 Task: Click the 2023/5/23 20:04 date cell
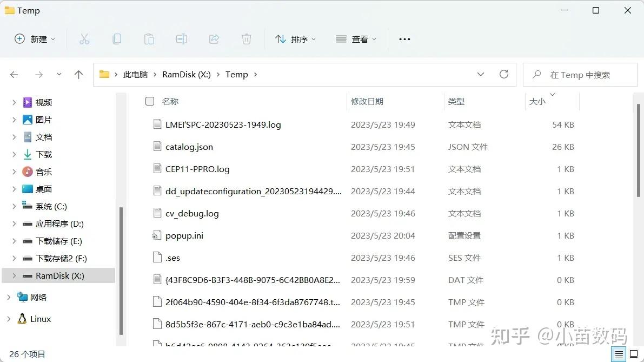click(383, 235)
